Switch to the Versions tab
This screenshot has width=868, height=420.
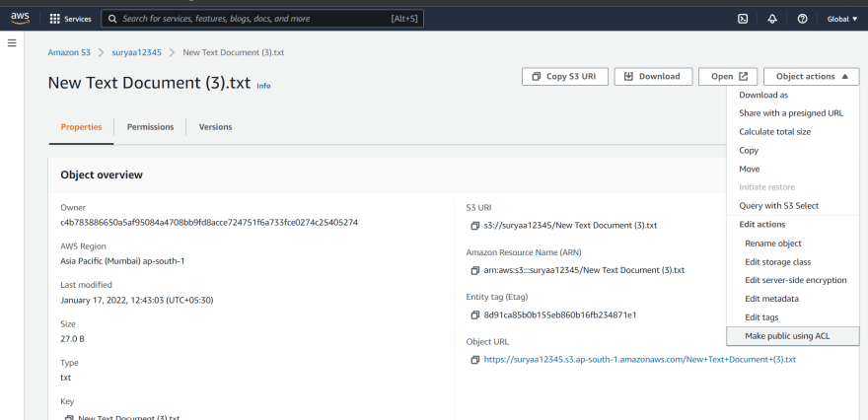point(215,127)
